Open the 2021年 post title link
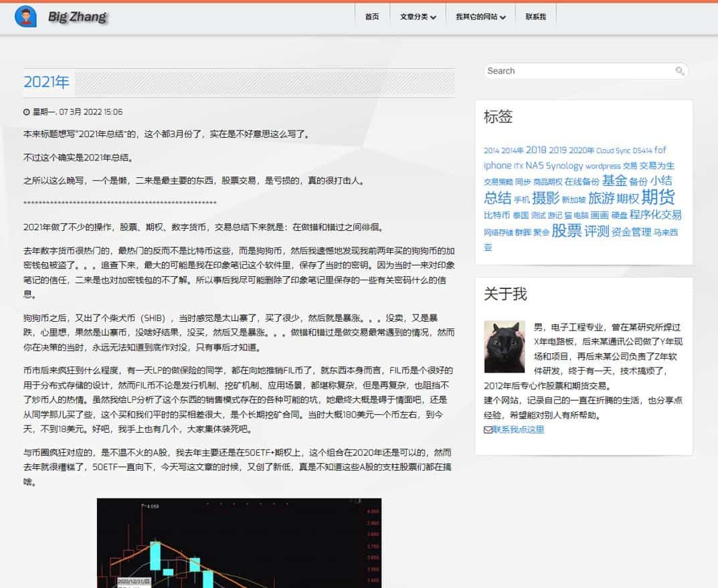The height and width of the screenshot is (588, 718). click(46, 82)
